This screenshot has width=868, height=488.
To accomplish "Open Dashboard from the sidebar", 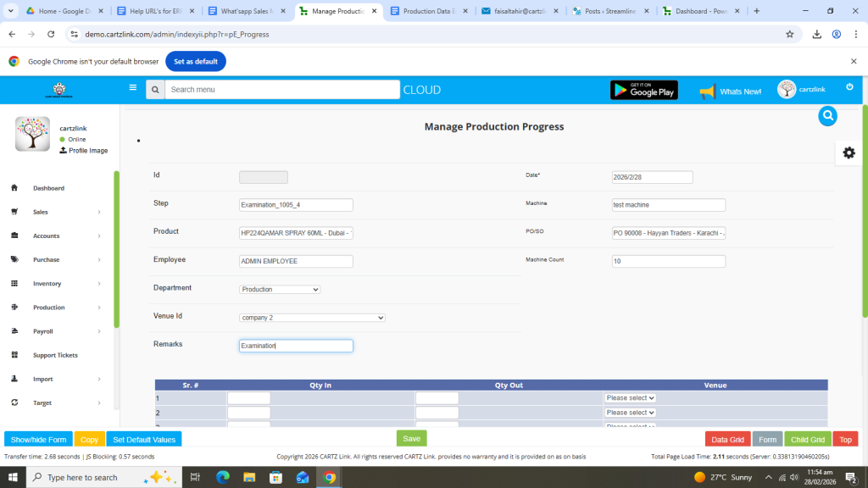I will [x=48, y=188].
